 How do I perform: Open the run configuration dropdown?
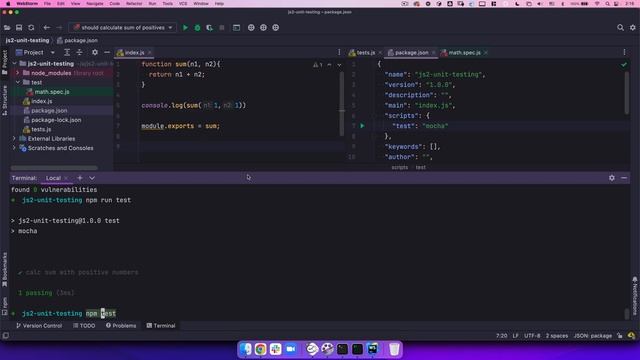click(122, 28)
